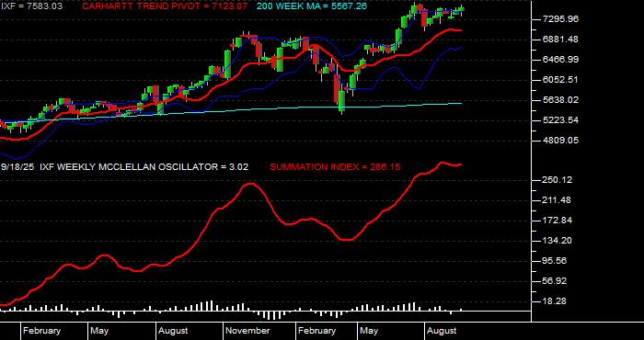Click the 18.28 summation axis value
The image size is (644, 340).
tap(555, 301)
